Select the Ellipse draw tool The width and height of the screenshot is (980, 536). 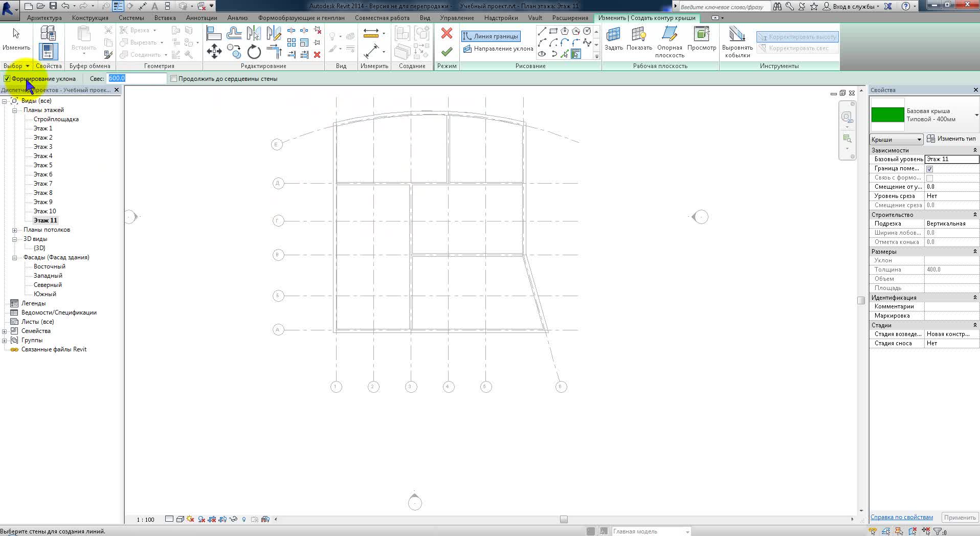[542, 54]
